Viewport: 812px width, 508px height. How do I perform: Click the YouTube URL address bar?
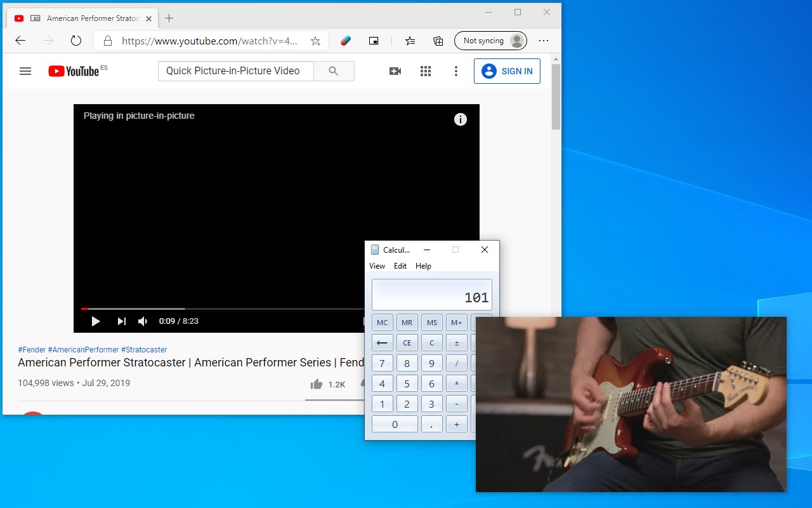tap(209, 41)
